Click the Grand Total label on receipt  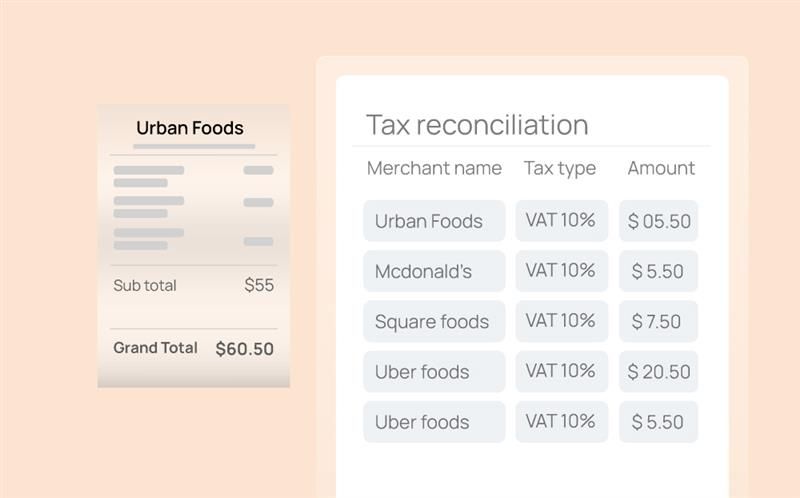[155, 347]
